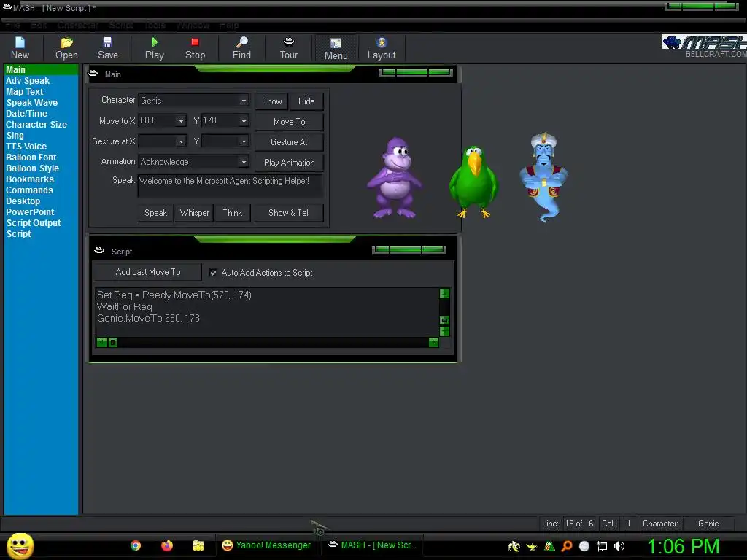Click the script horizontal scroll-right arrow

tap(433, 342)
